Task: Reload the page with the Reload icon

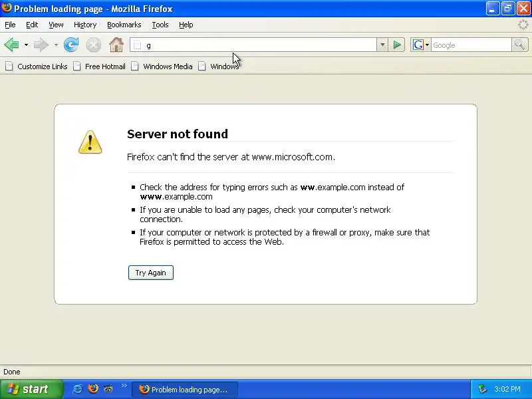Action: pyautogui.click(x=71, y=45)
